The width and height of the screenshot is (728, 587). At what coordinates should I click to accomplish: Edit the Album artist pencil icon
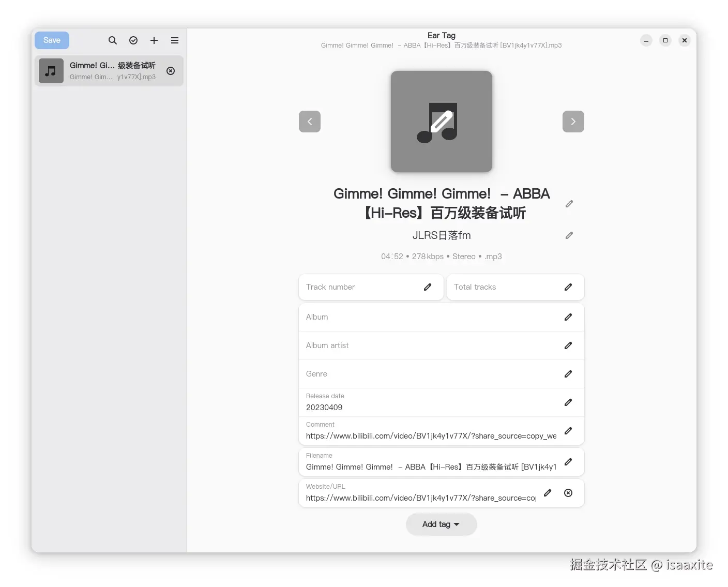click(568, 345)
